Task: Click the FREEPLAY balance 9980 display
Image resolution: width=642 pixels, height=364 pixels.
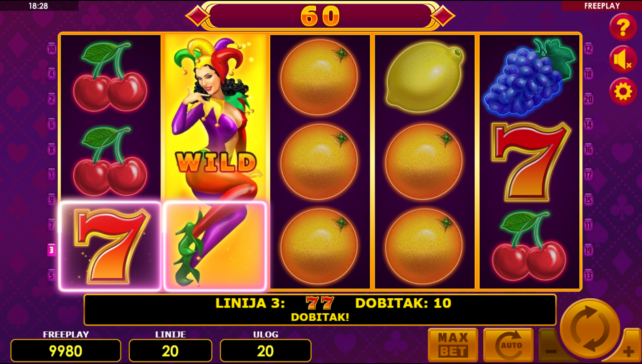Action: tap(66, 351)
